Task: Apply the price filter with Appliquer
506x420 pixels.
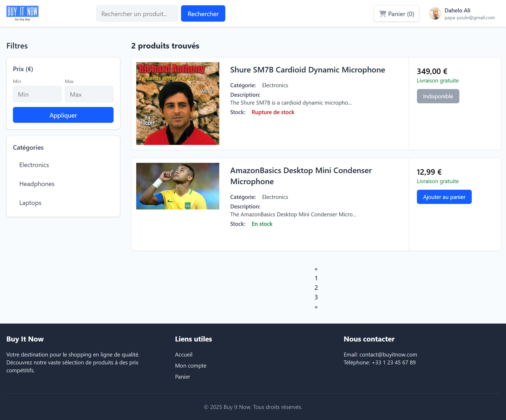Action: (x=63, y=115)
